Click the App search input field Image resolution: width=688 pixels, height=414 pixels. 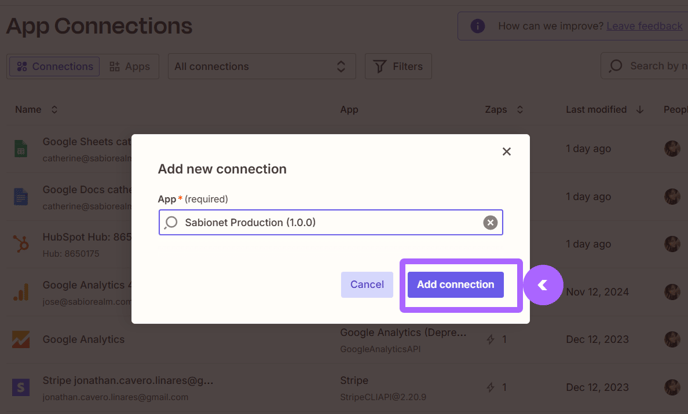(331, 222)
